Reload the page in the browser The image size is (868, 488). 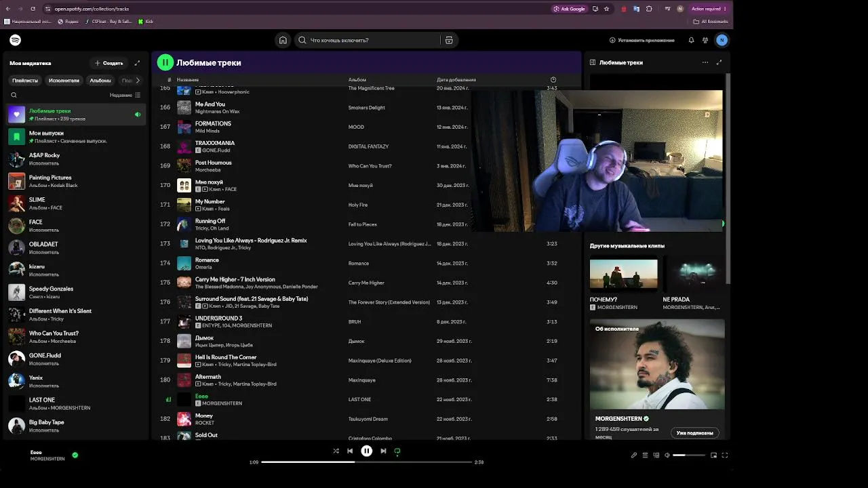pyautogui.click(x=33, y=9)
